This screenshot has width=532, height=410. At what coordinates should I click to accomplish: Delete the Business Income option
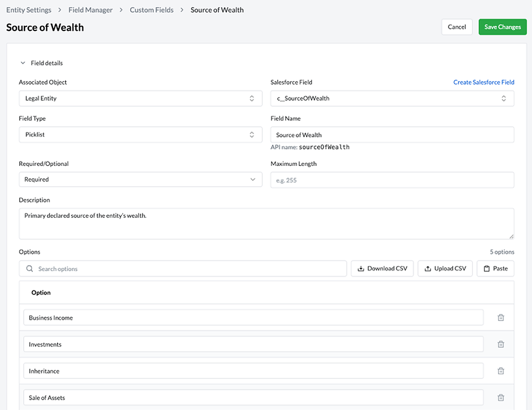pos(501,317)
